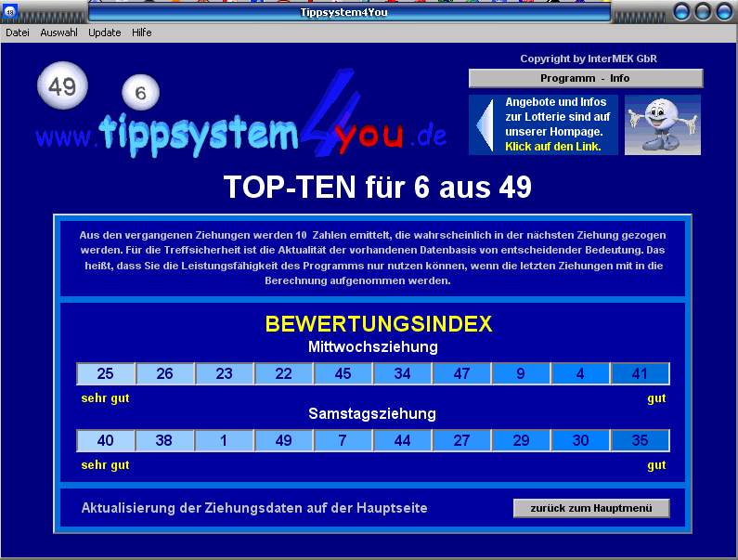This screenshot has width=738, height=560.
Task: Click the lottery ball numbered 49
Action: (62, 85)
